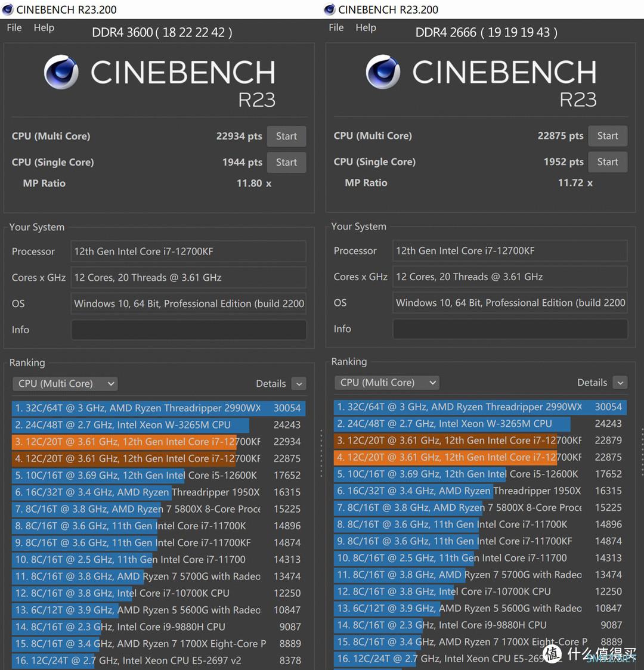Select i5-12600K ranking row in left window

(x=159, y=475)
